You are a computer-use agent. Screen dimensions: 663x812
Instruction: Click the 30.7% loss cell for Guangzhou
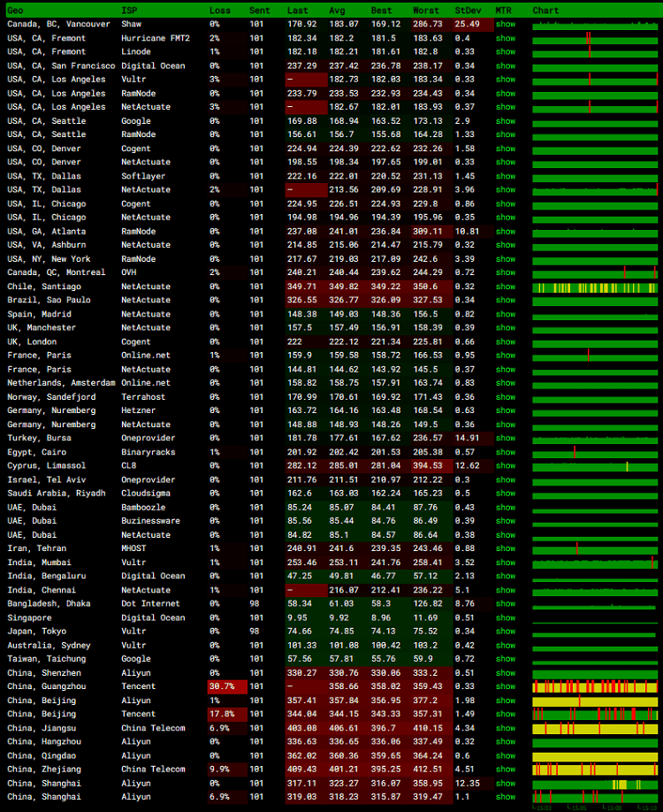(x=221, y=686)
